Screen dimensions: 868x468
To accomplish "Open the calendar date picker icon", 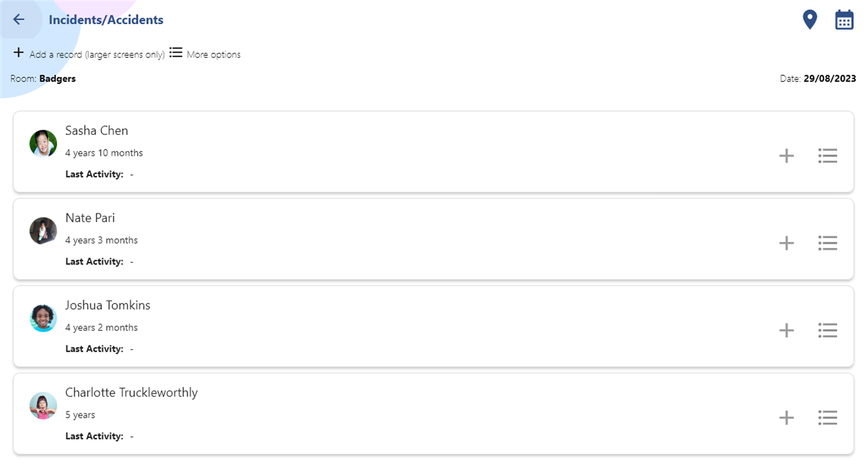I will click(x=844, y=20).
